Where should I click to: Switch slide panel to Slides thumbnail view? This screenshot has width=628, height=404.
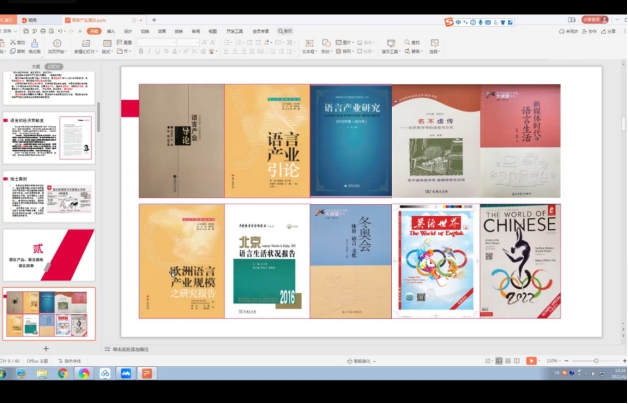pos(54,66)
